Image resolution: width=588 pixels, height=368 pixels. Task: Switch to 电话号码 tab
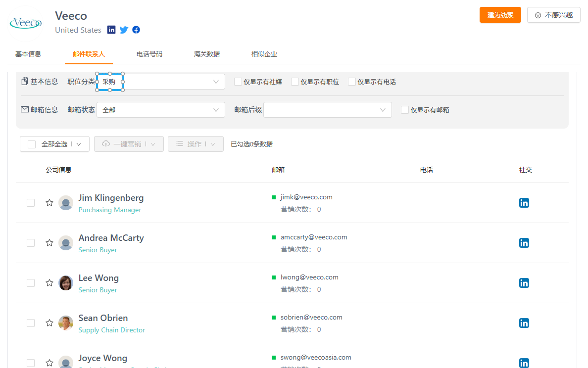click(x=149, y=54)
